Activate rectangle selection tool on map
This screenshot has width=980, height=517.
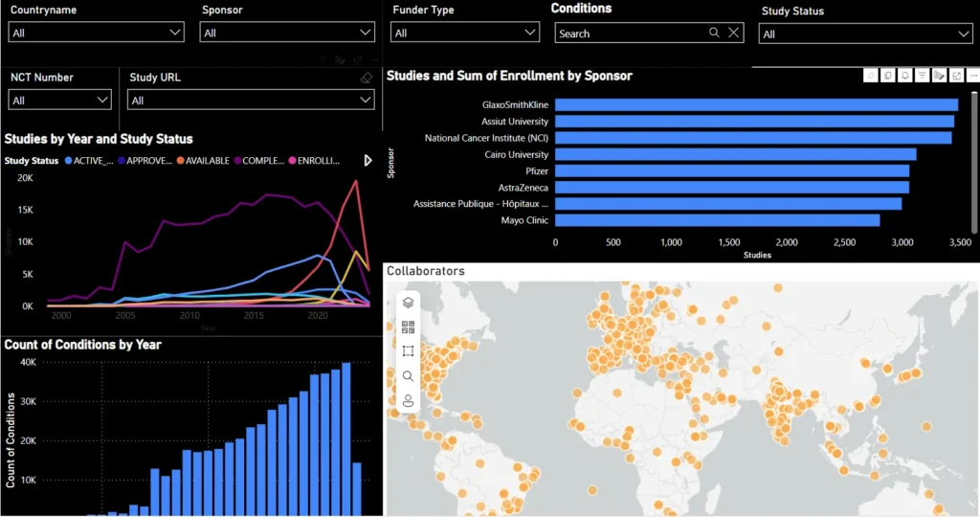point(408,351)
